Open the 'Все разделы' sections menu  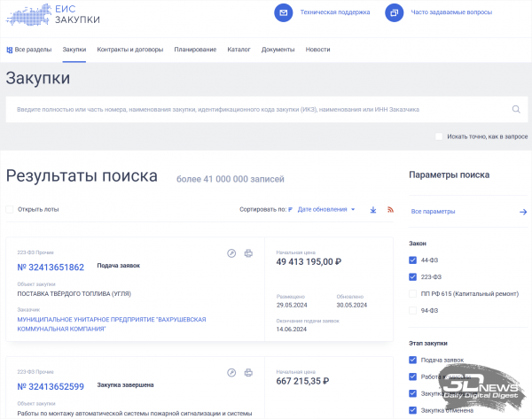tap(28, 50)
